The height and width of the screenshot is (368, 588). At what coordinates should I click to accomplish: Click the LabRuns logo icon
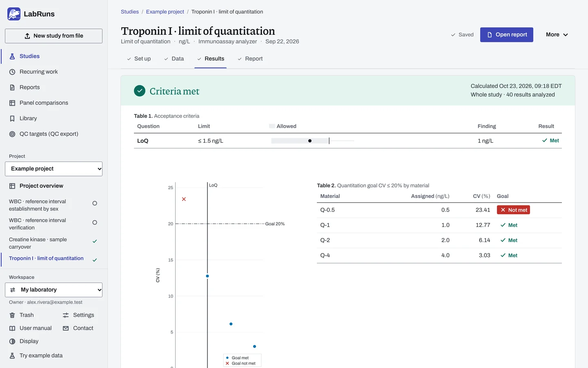coord(14,14)
